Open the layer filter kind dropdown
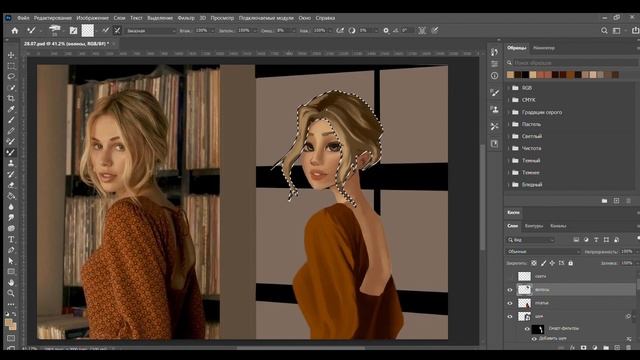 [x=531, y=240]
